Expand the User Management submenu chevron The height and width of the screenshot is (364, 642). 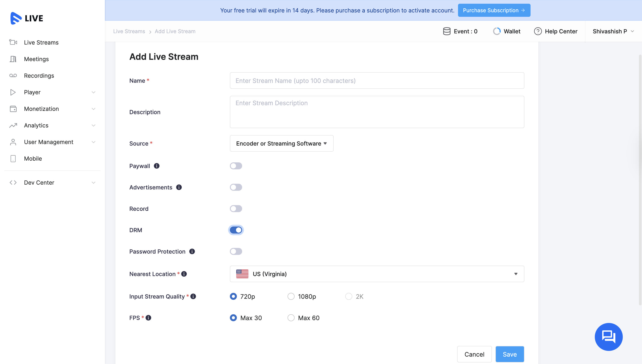(x=93, y=142)
